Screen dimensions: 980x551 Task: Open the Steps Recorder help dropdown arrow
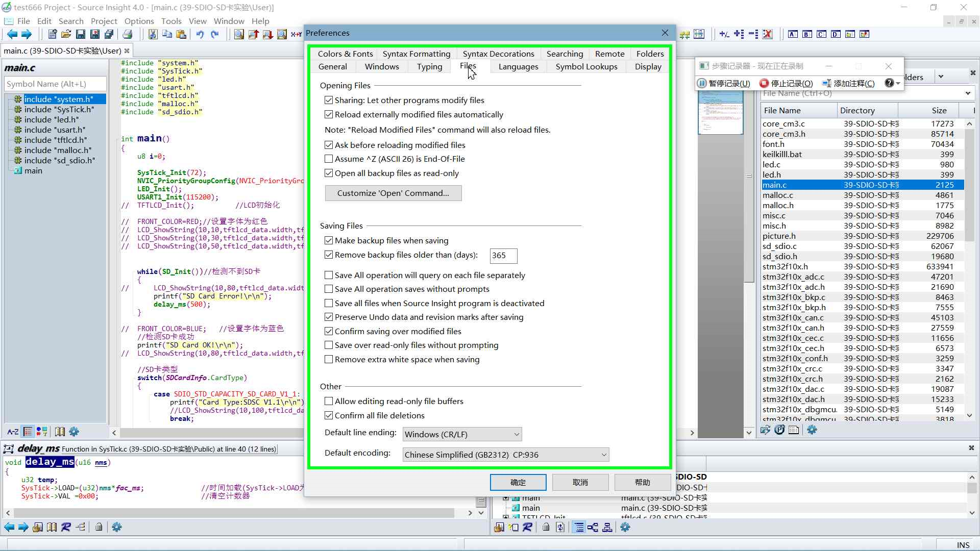pos(898,83)
